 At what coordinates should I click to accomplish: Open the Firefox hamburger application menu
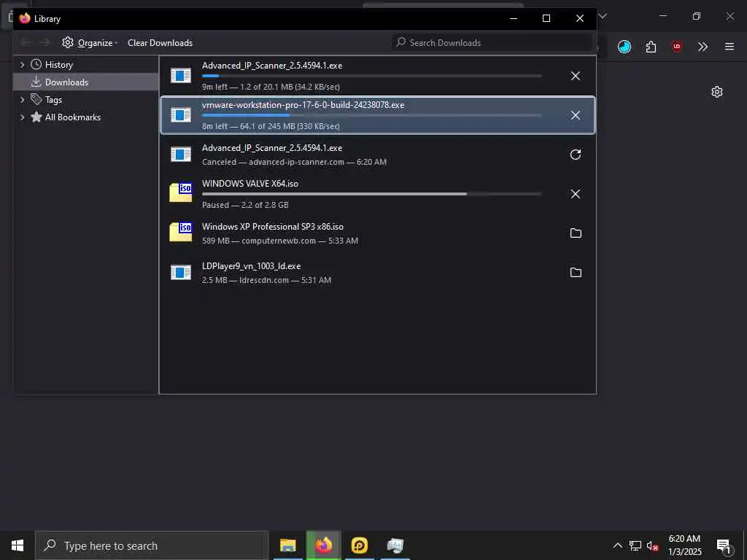(x=729, y=47)
